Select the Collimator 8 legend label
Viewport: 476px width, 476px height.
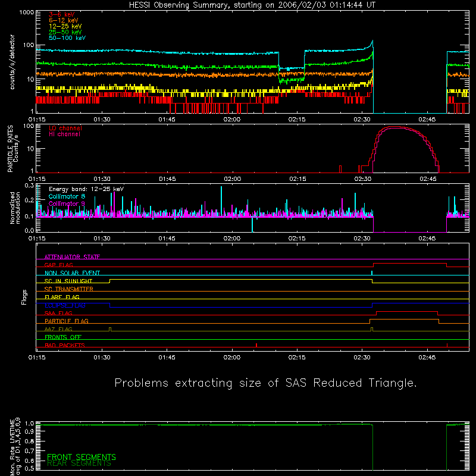(67, 196)
